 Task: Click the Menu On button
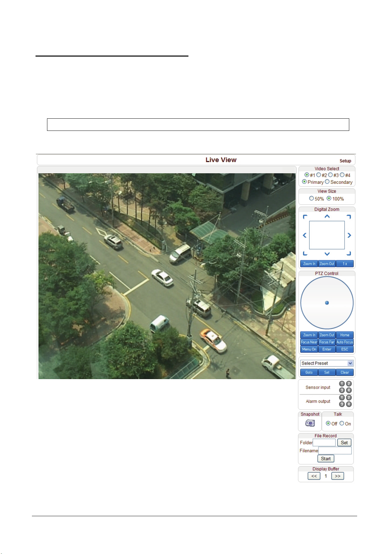tap(309, 349)
